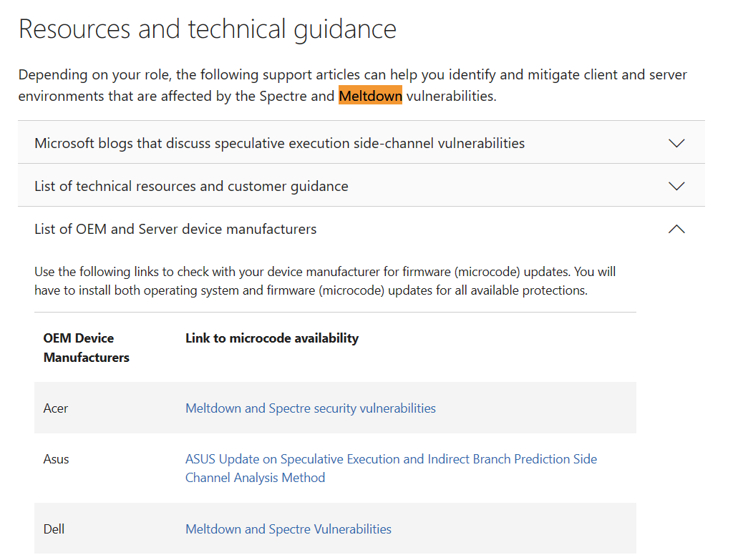Select the Asus manufacturer cell
733x560 pixels.
[56, 459]
